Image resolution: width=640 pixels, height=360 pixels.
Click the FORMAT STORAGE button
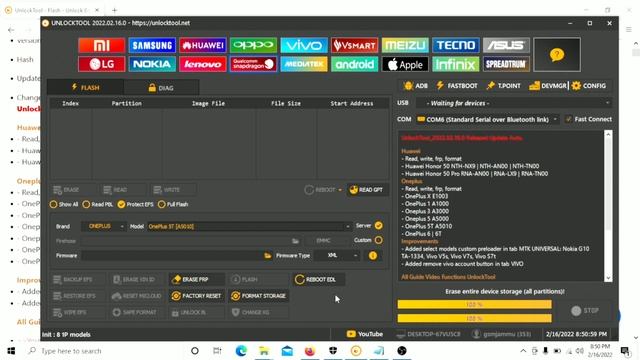click(259, 296)
